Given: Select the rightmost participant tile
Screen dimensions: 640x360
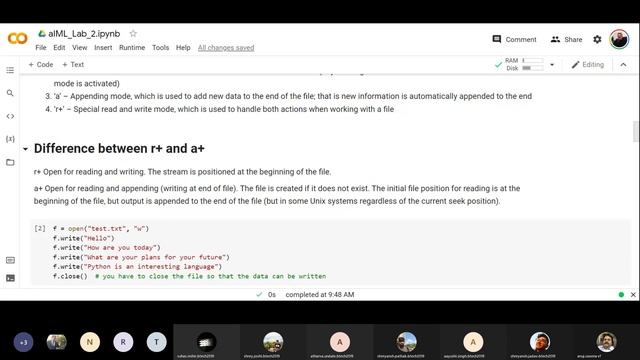Looking at the screenshot, I should (606, 342).
